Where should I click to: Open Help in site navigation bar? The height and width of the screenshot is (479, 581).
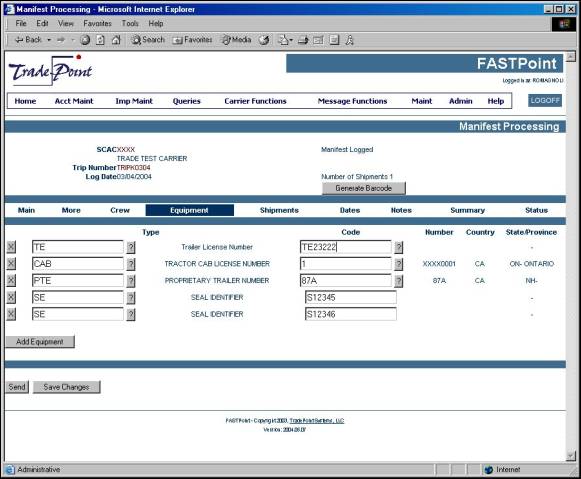(x=496, y=101)
